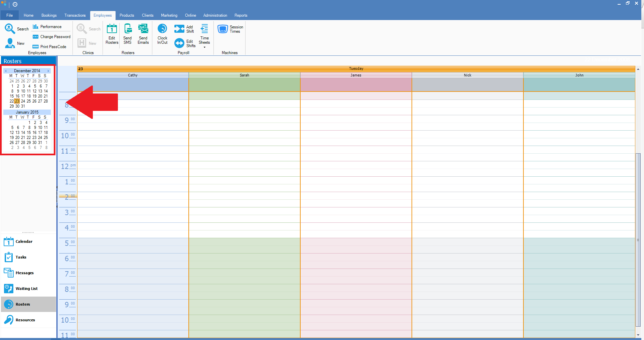Advance mini calendar to next month
The height and width of the screenshot is (340, 644).
click(48, 71)
